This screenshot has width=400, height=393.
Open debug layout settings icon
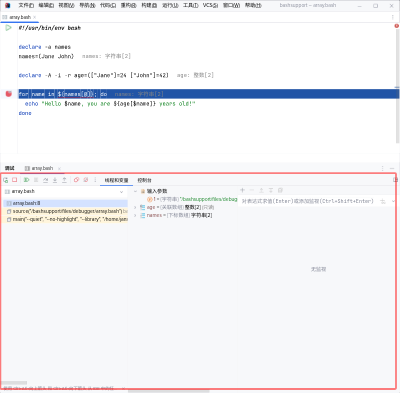[395, 180]
